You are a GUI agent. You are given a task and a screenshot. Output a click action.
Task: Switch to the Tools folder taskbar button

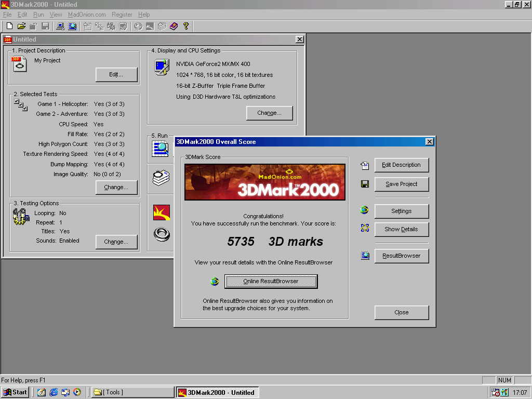pos(132,392)
